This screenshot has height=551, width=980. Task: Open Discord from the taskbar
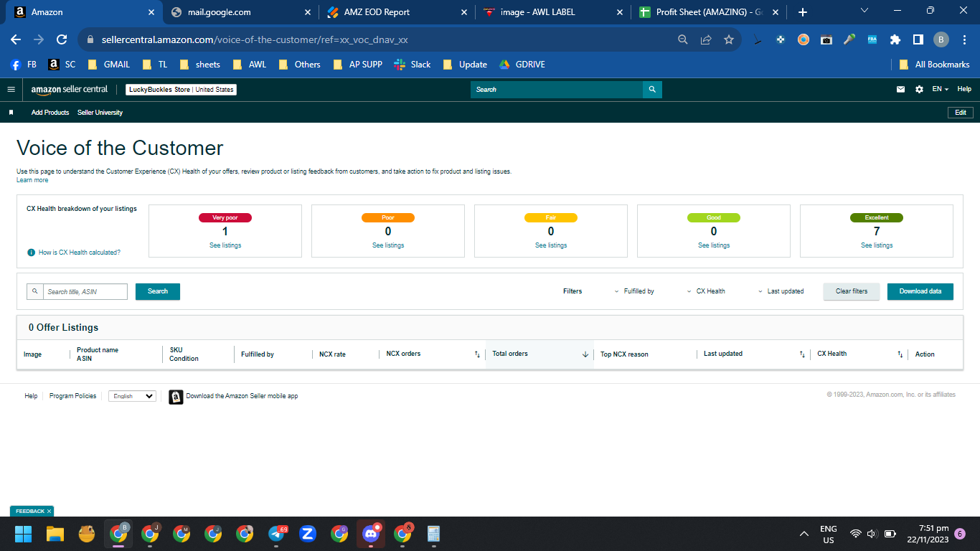pos(371,534)
